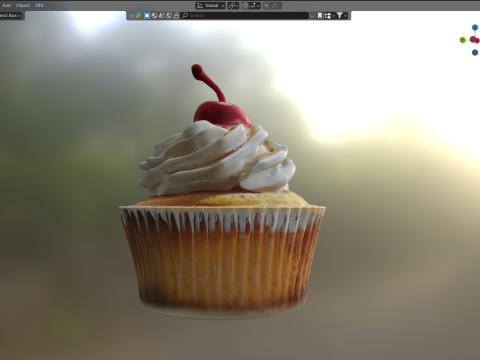This screenshot has height=360, width=480.
Task: Open the Object menu
Action: (23, 5)
